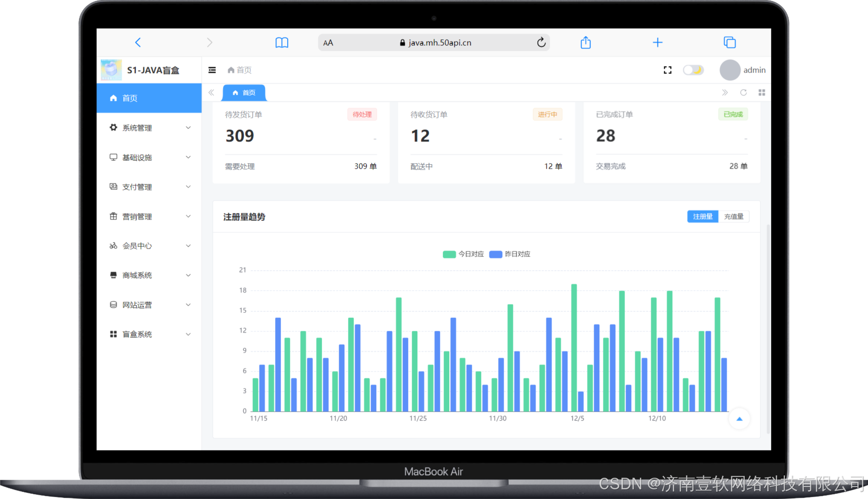Click the 注册量趋势 chart title
This screenshot has height=499, width=868.
click(x=244, y=217)
